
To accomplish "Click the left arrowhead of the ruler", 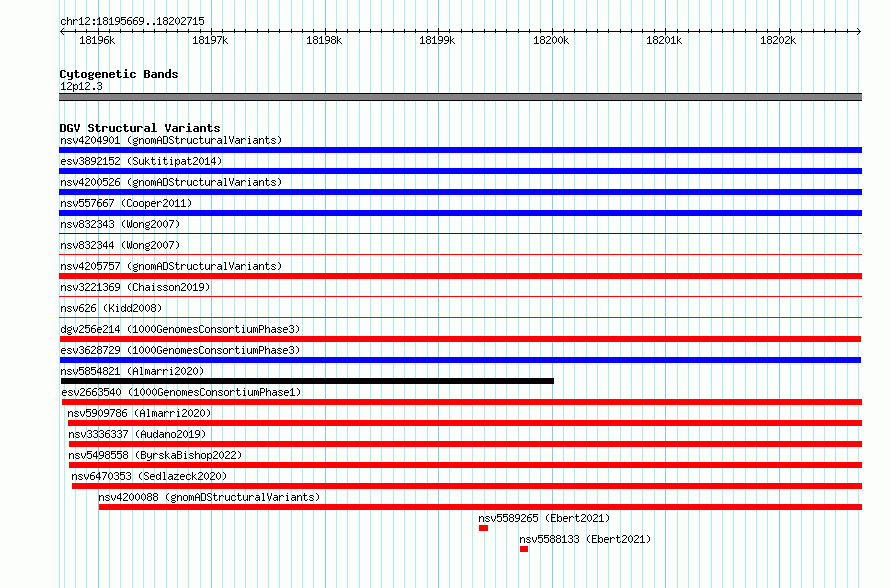I will pyautogui.click(x=62, y=31).
